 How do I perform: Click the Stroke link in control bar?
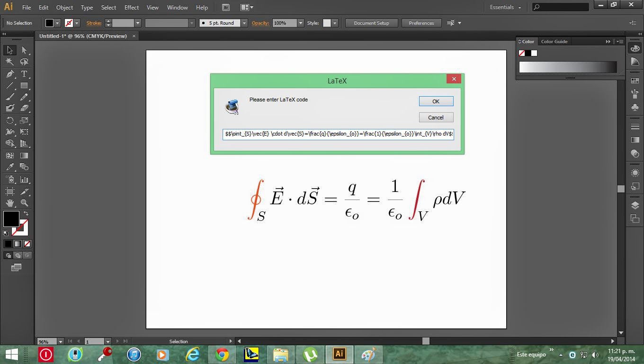[x=94, y=23]
